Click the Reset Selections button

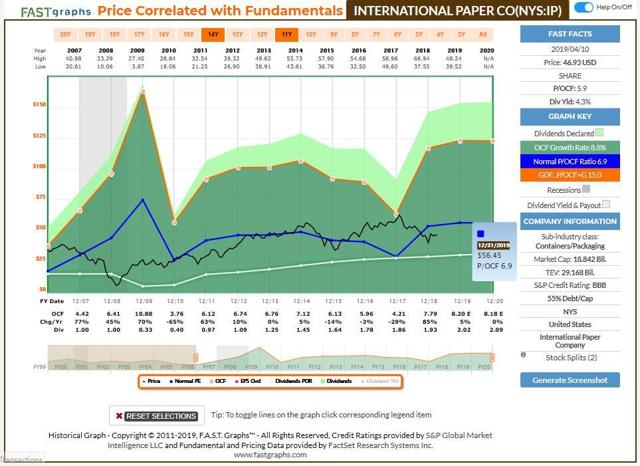tap(157, 416)
